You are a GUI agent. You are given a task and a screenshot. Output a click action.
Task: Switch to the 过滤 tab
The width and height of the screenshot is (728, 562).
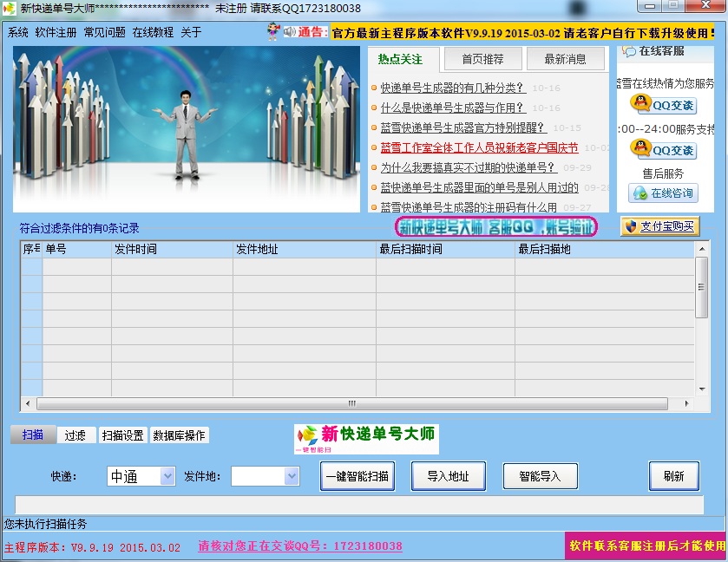click(75, 435)
